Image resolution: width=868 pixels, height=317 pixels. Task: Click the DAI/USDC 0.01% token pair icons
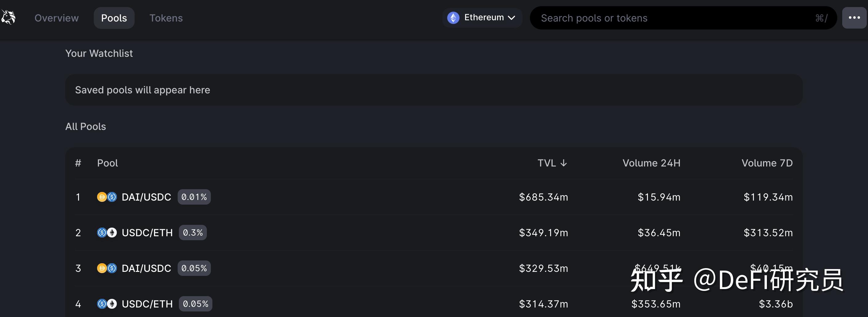tap(107, 197)
